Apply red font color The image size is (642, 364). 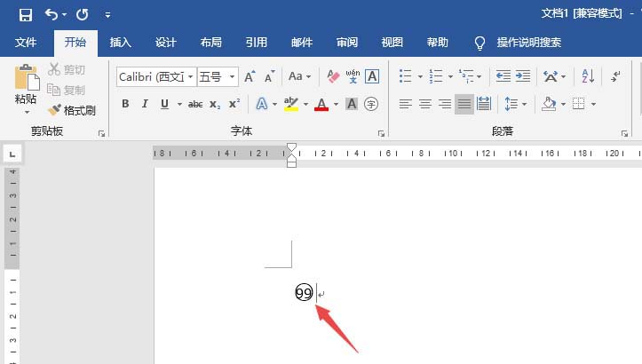[321, 104]
